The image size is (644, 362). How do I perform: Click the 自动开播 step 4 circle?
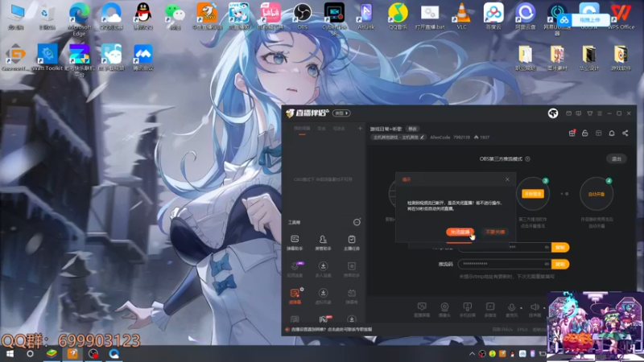tap(597, 194)
